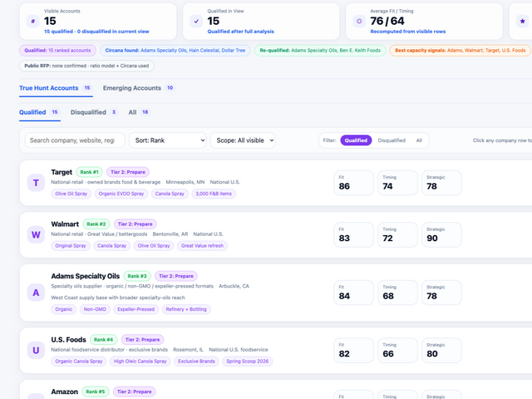Click Walmart's Tier 2: Prepare badge
This screenshot has width=532, height=399.
pyautogui.click(x=135, y=224)
